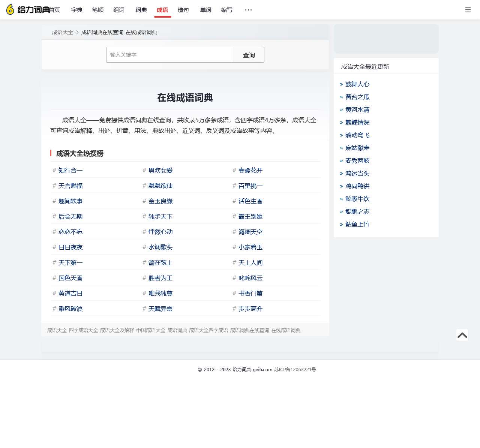Screen dimensions: 480x448
Task: Open recently updated idiom 鲇鱼上竹
Action: 357,224
